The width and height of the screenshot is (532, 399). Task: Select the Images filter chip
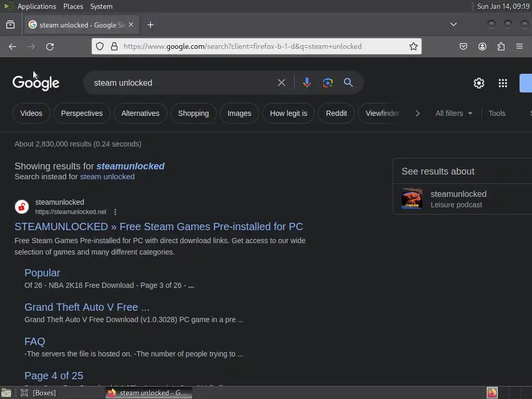[x=239, y=113]
